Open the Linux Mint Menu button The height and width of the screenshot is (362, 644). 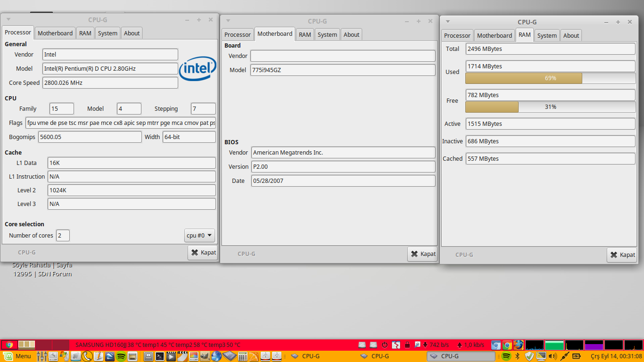point(17,356)
